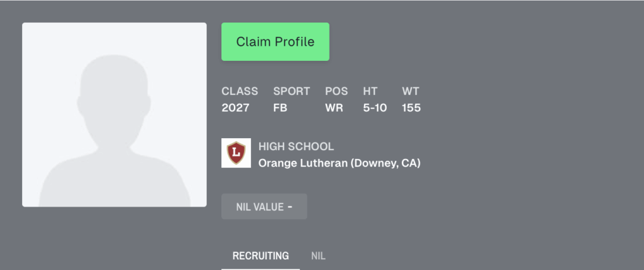Click the CLASS heading
The image size is (644, 270).
tap(240, 91)
